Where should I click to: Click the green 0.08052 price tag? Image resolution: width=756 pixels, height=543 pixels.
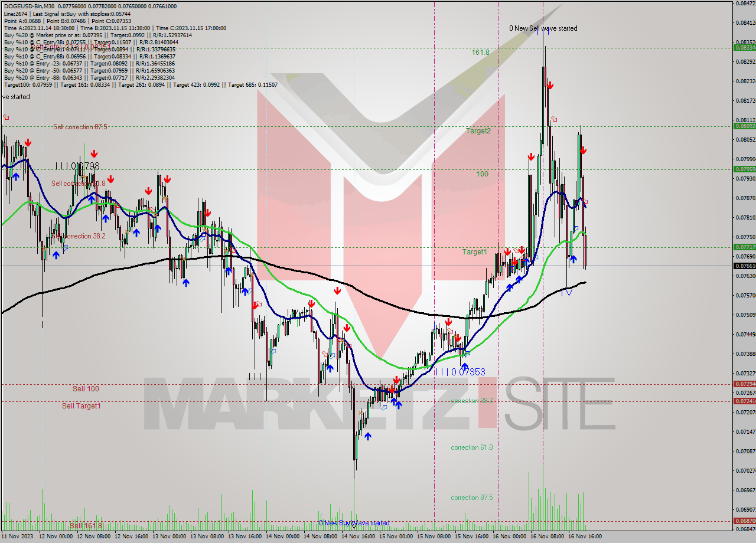click(744, 126)
